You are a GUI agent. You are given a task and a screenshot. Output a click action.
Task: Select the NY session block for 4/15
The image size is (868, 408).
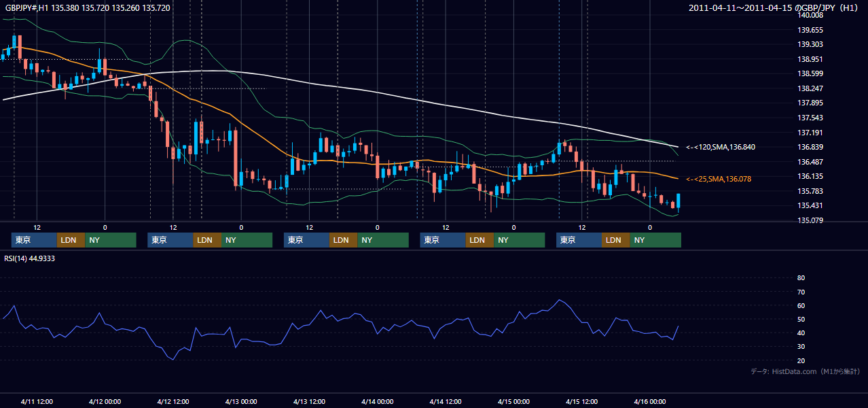(x=655, y=240)
